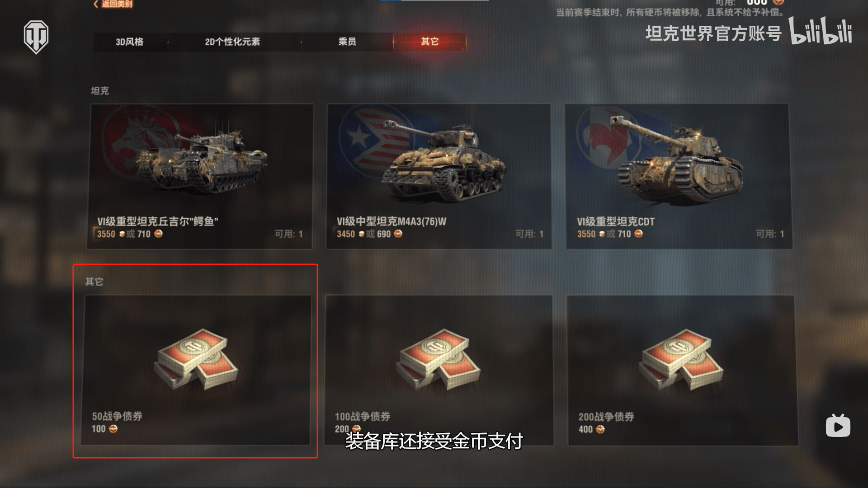
Task: Switch to the 3D风格 tab
Action: coord(130,42)
